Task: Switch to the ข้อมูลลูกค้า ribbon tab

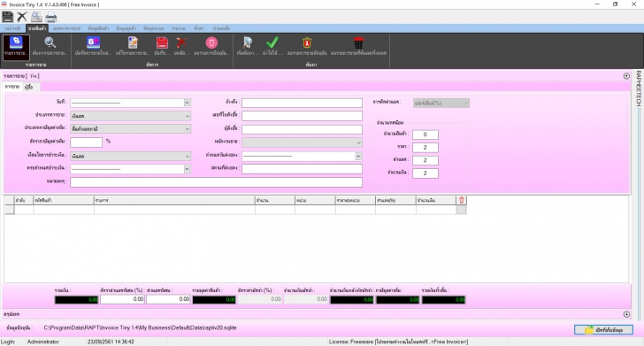Action: pyautogui.click(x=126, y=28)
